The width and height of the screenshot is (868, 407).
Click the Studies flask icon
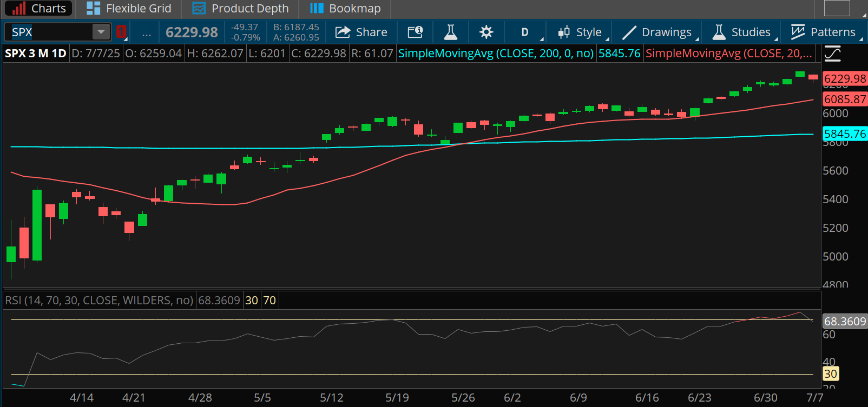pyautogui.click(x=719, y=32)
